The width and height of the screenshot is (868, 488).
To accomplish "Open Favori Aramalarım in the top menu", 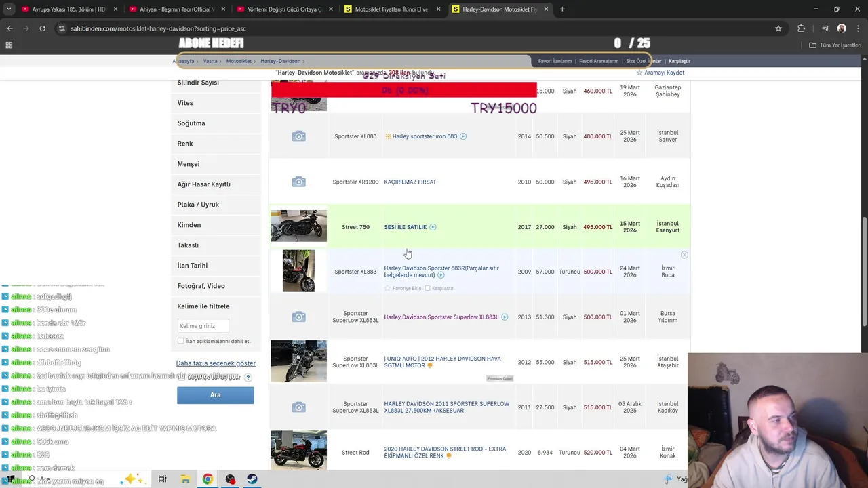I will (x=599, y=61).
